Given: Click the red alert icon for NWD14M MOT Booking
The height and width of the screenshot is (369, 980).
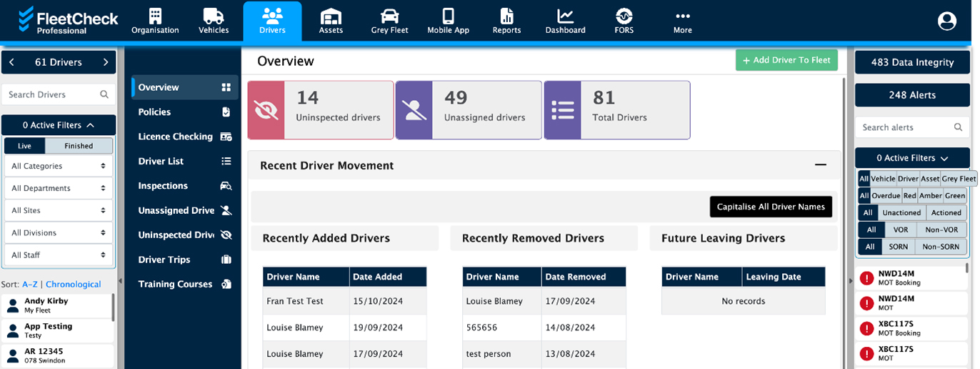Looking at the screenshot, I should click(867, 278).
